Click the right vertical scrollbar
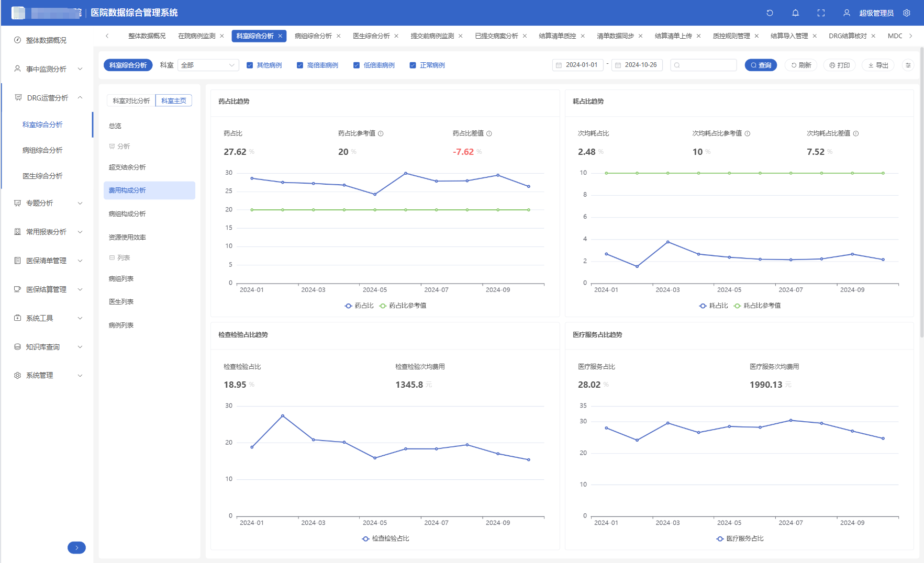This screenshot has width=924, height=563. click(922, 192)
